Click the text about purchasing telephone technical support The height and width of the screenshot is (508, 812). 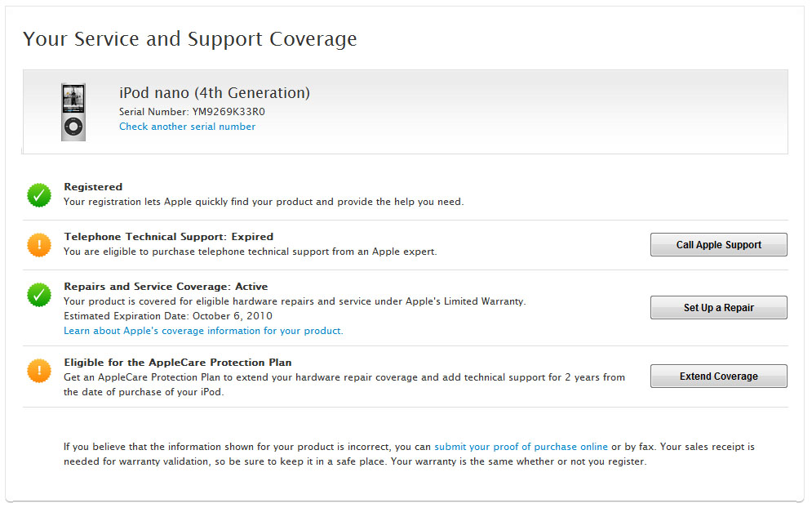tap(250, 252)
